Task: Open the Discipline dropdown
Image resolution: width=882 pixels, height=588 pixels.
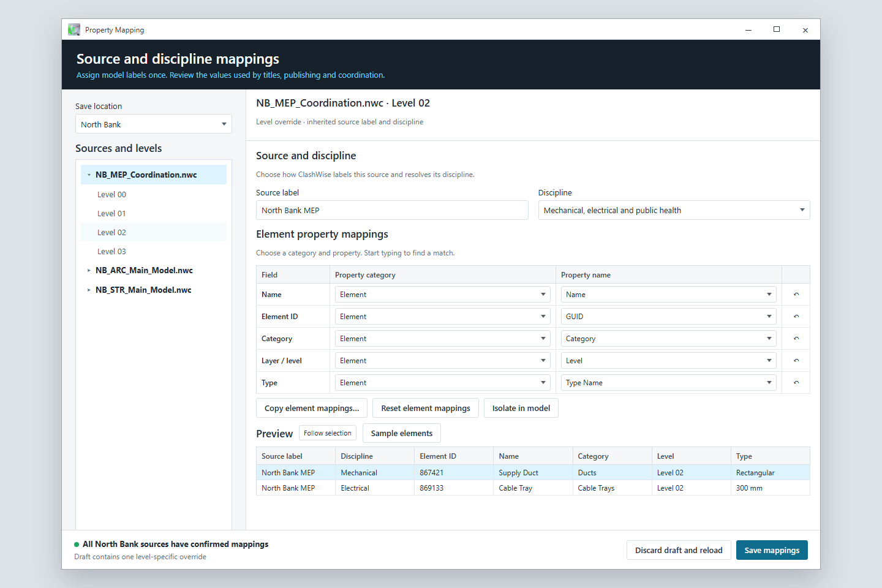Action: tap(674, 210)
